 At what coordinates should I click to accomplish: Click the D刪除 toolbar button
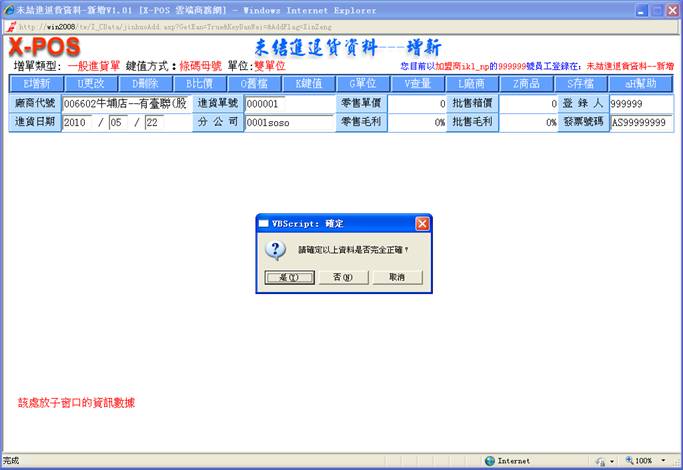[144, 84]
